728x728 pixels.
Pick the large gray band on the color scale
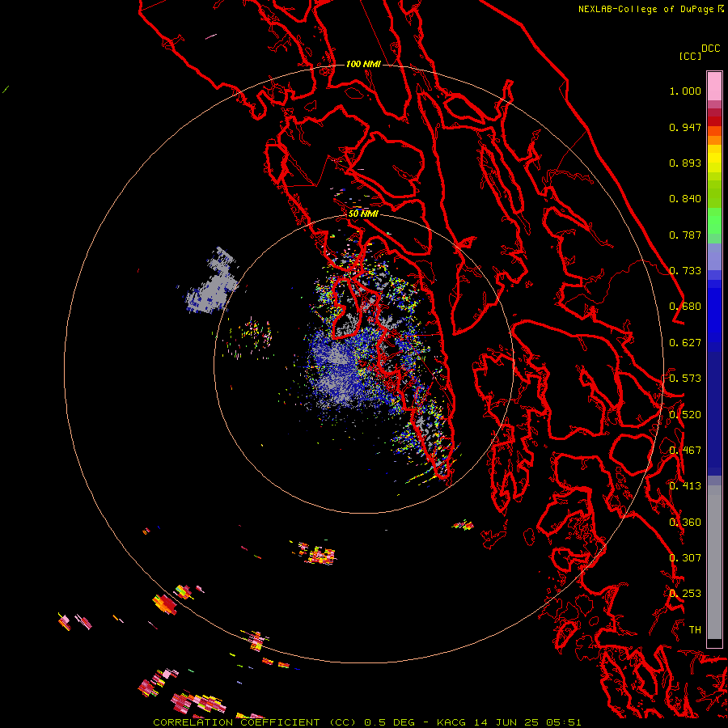tap(714, 566)
